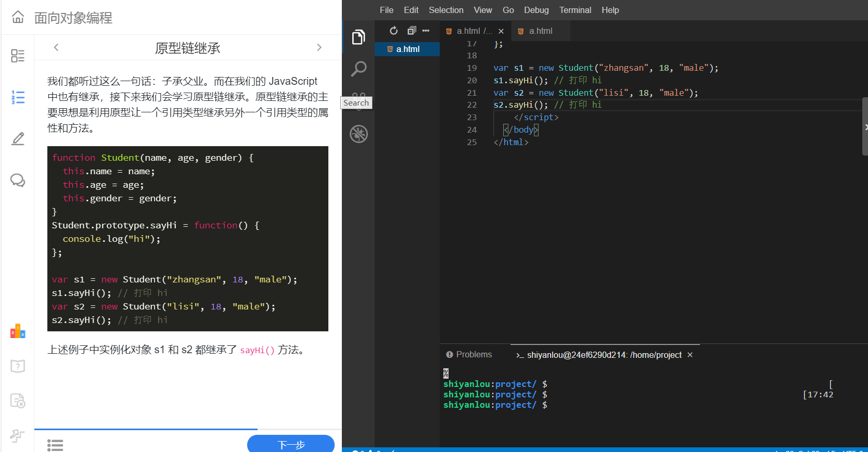The width and height of the screenshot is (868, 452).
Task: Open the Explorer files icon in activity bar
Action: point(359,37)
